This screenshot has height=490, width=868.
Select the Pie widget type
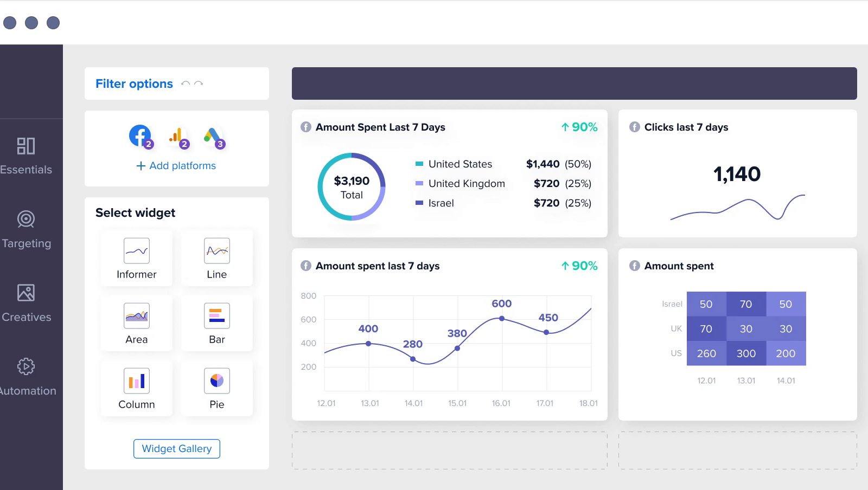pyautogui.click(x=216, y=388)
